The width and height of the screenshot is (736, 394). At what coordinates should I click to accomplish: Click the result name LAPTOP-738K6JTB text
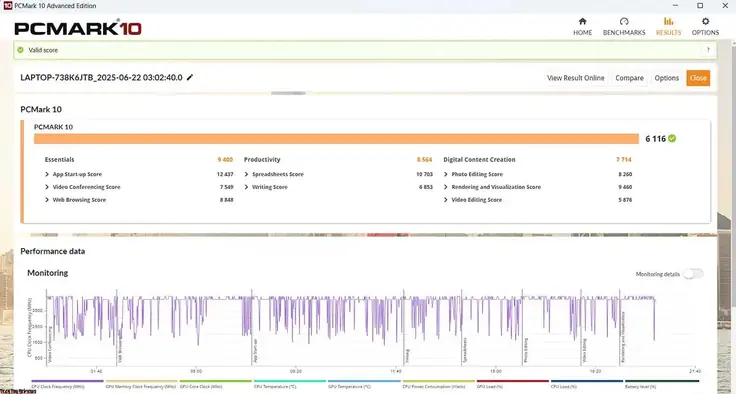[101, 77]
